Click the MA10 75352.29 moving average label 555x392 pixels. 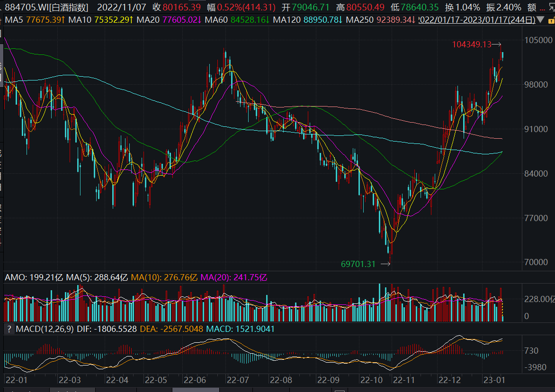pyautogui.click(x=101, y=20)
